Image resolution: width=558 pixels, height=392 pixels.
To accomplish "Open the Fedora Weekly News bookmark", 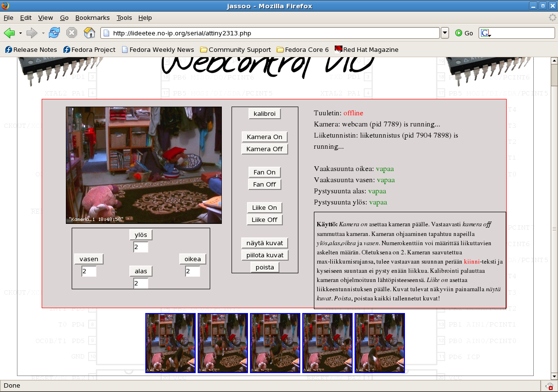I will pyautogui.click(x=157, y=49).
